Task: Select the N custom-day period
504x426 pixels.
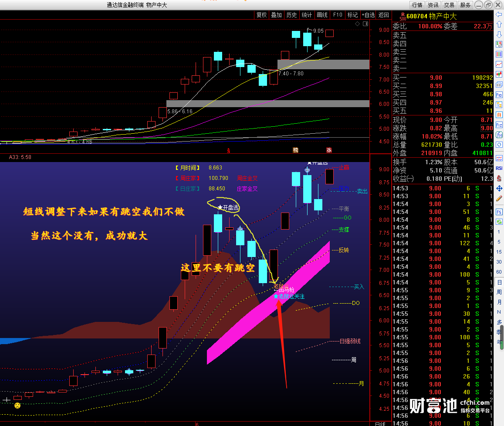Action: [x=499, y=312]
